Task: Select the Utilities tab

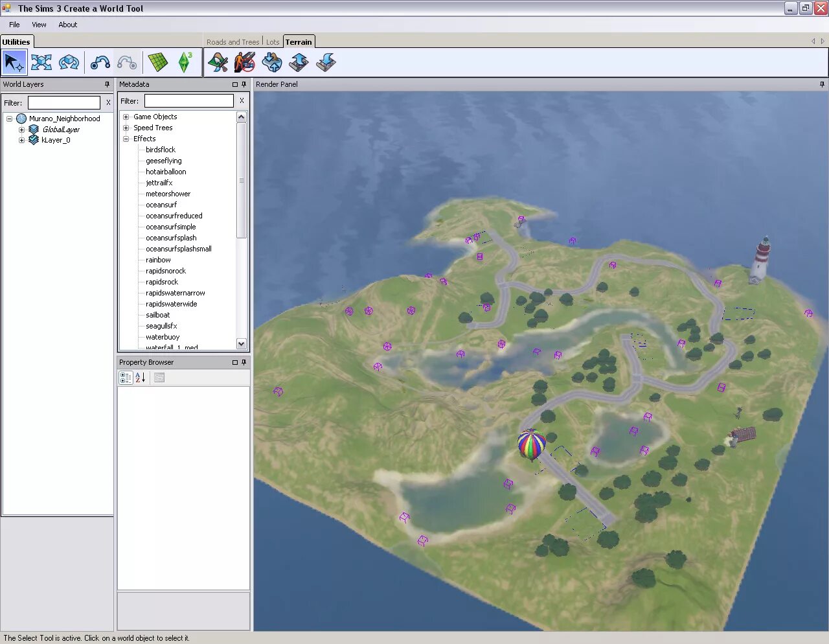Action: (x=16, y=41)
